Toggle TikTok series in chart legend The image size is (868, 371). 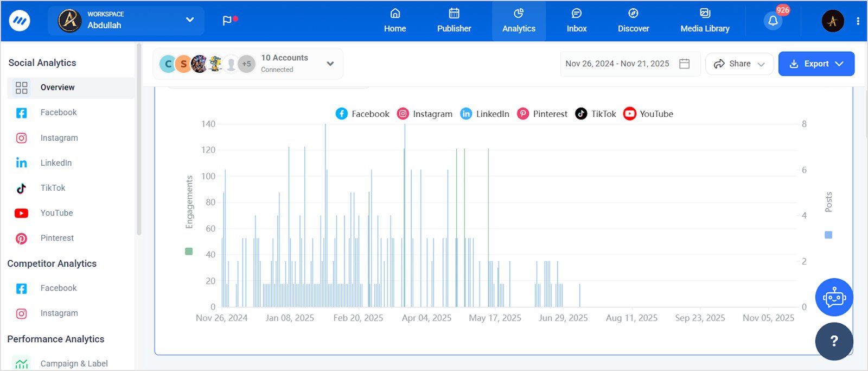[x=596, y=114]
